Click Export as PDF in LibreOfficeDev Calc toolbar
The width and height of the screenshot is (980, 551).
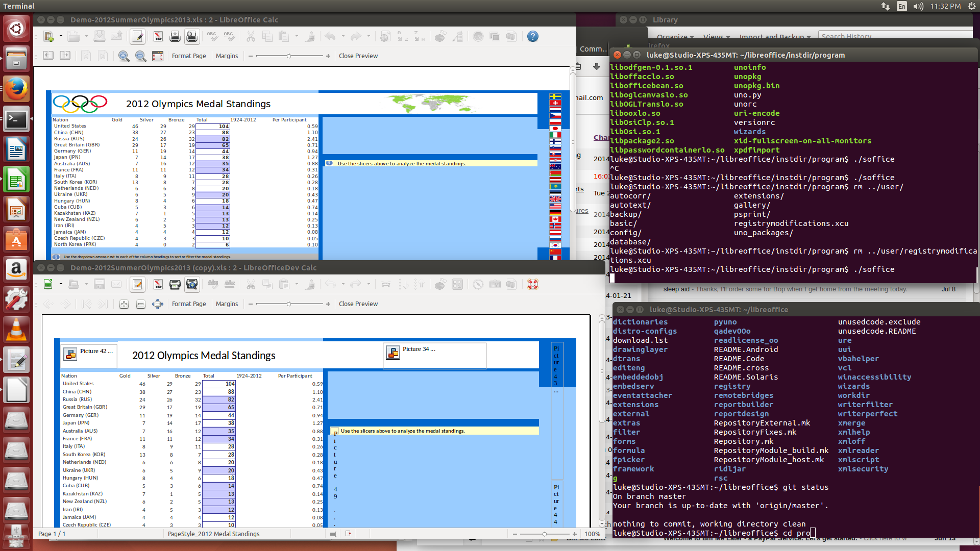(158, 285)
